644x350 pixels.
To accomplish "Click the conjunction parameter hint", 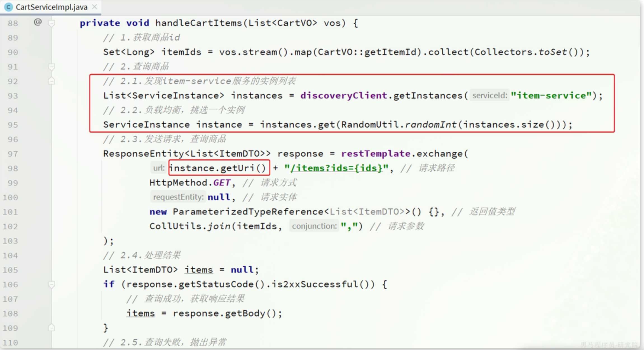I will pos(314,226).
